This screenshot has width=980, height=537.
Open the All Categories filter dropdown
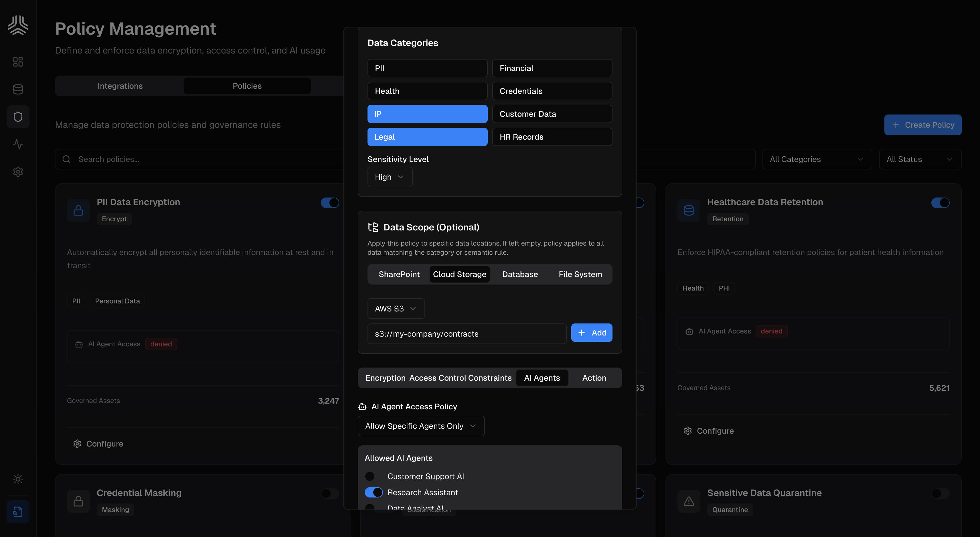pyautogui.click(x=817, y=159)
